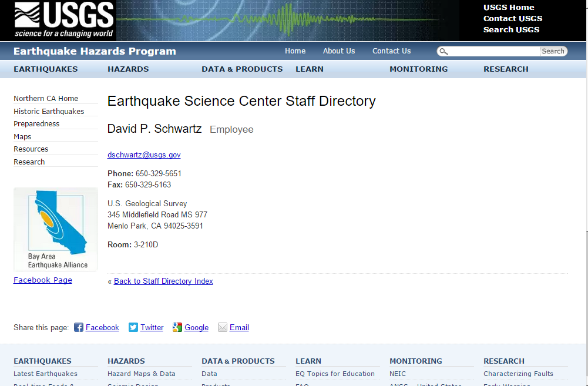Open EARTHQUAKES top menu
The width and height of the screenshot is (588, 386).
pyautogui.click(x=46, y=69)
